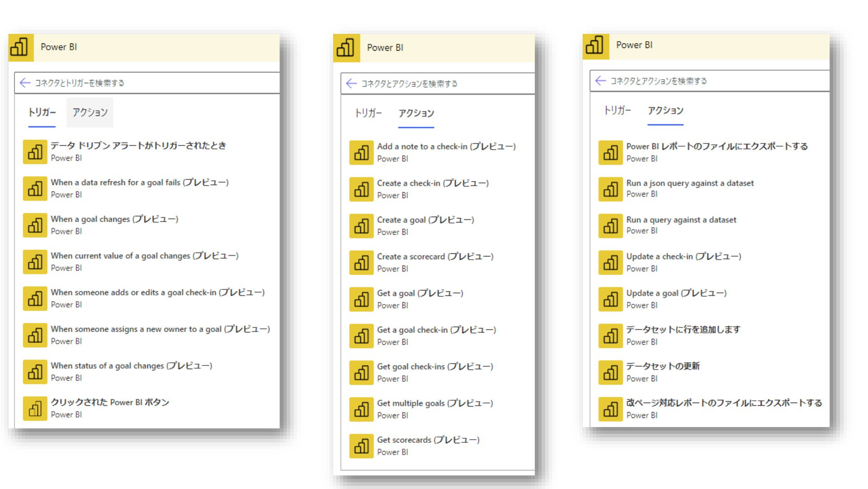Click icon beside 'When current value of a goal changes'
868x489 pixels.
pos(35,262)
